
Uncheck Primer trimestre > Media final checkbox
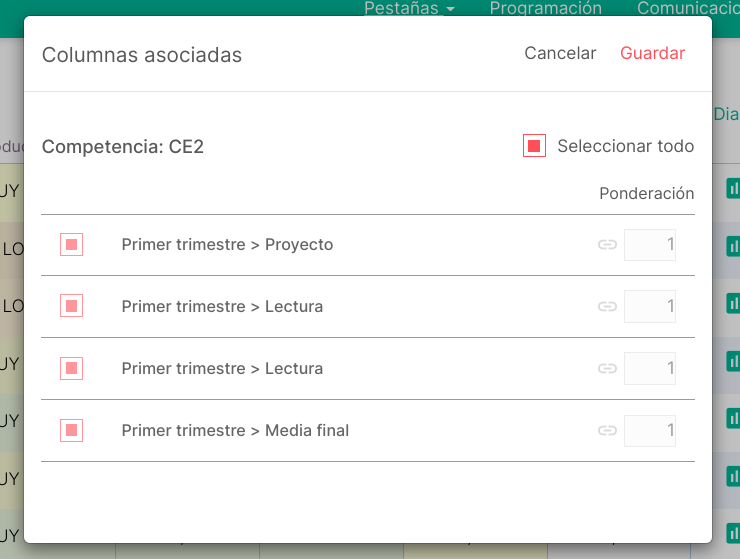coord(71,431)
